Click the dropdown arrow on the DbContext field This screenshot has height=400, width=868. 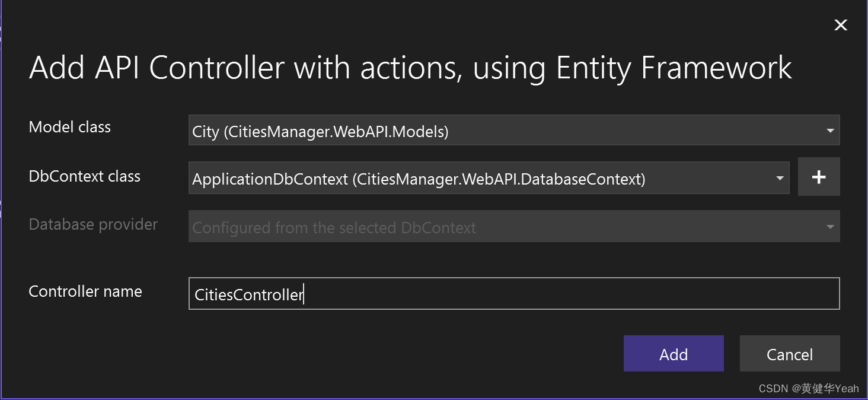coord(780,177)
